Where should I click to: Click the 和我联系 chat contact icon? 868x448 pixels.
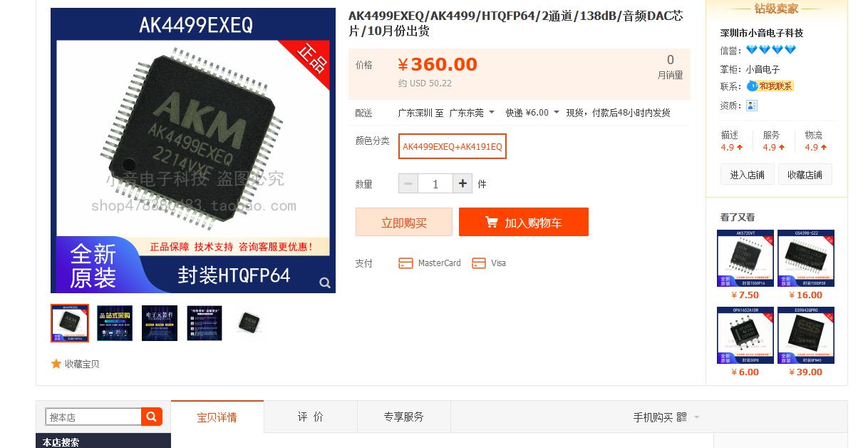tap(770, 86)
